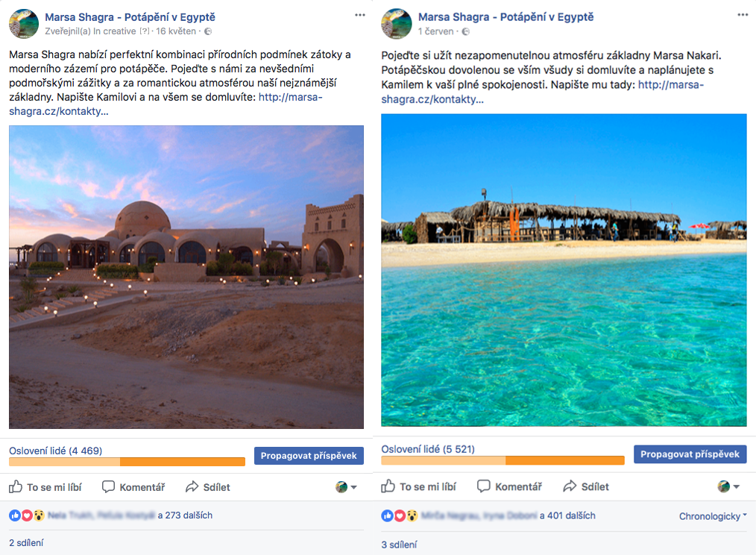756x555 pixels.
Task: Click the "3 sdílení" shares count
Action: (x=397, y=545)
